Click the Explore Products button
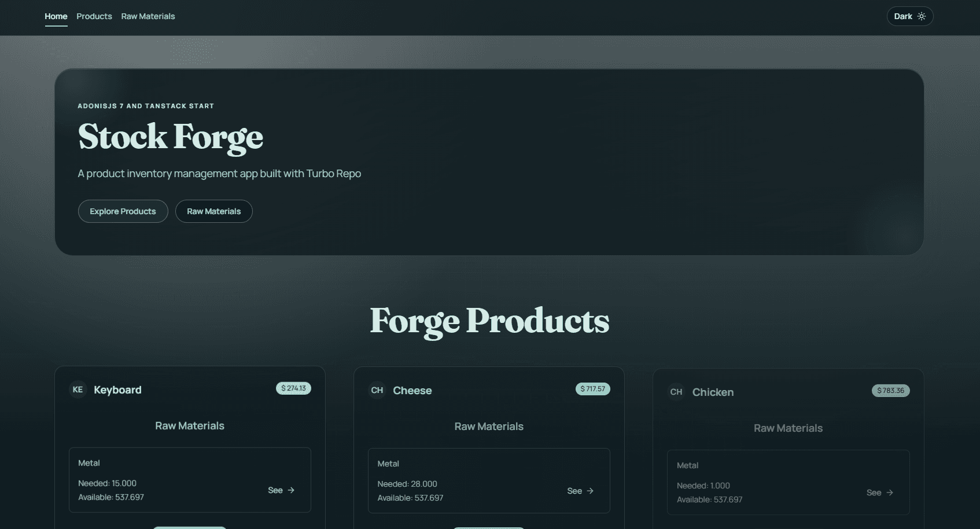Screen dimensions: 980x529 pos(123,211)
